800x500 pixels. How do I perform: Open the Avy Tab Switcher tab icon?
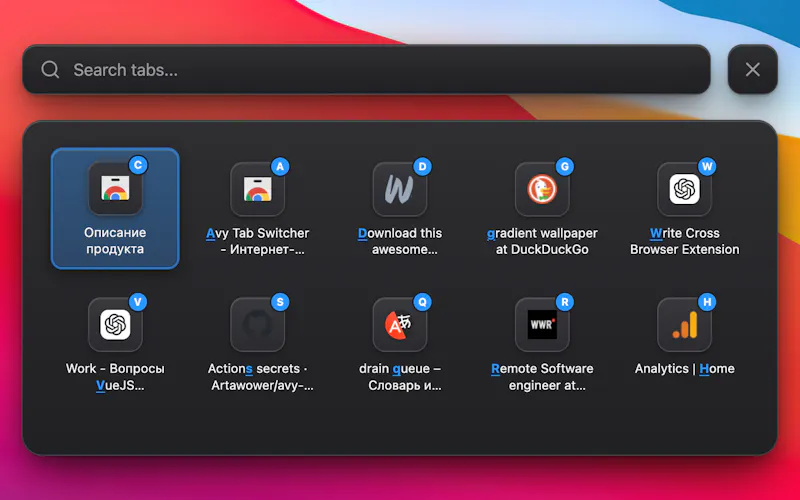click(258, 189)
